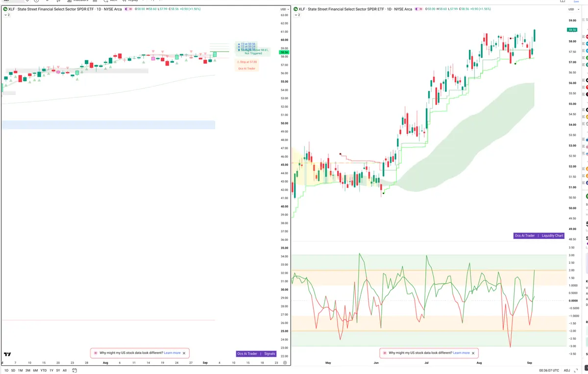Viewport: 588px width, 374px height.
Task: Click the post-market session icon in left chart
Action: point(127,9)
